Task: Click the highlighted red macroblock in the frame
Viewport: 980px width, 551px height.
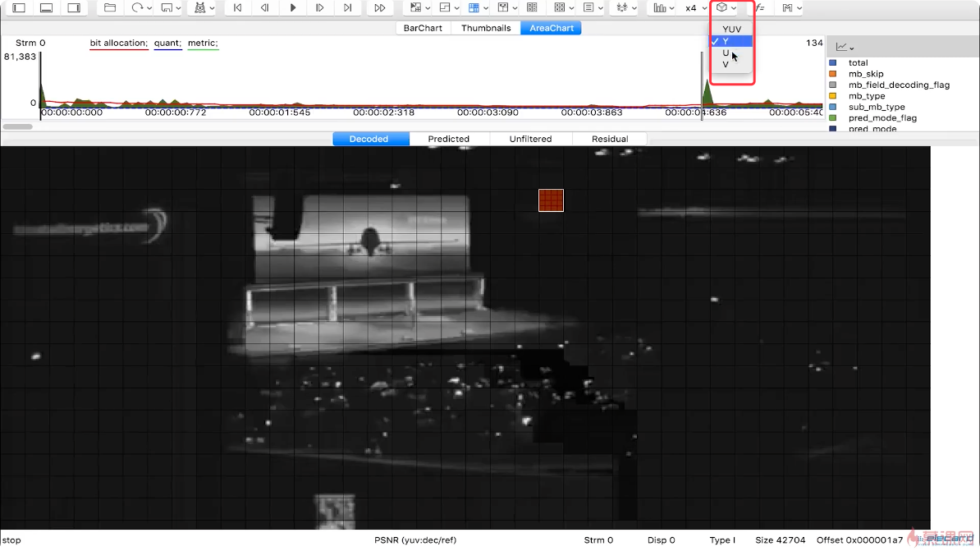Action: pos(551,200)
